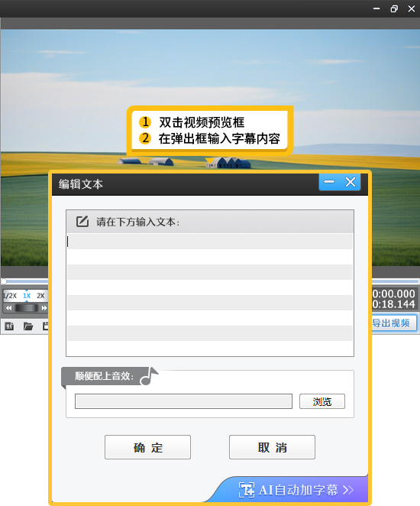This screenshot has height=506, width=420.
Task: Click the pencil edit icon beside text prompt
Action: pos(82,222)
